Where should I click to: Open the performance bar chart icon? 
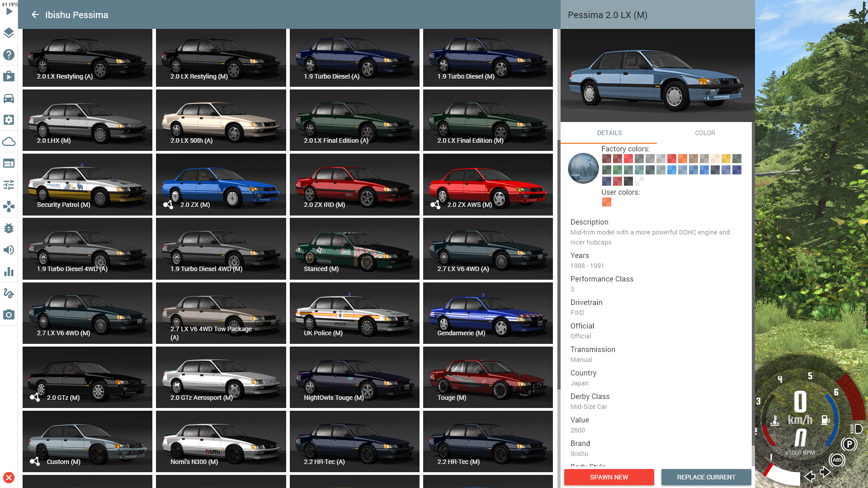(x=9, y=272)
